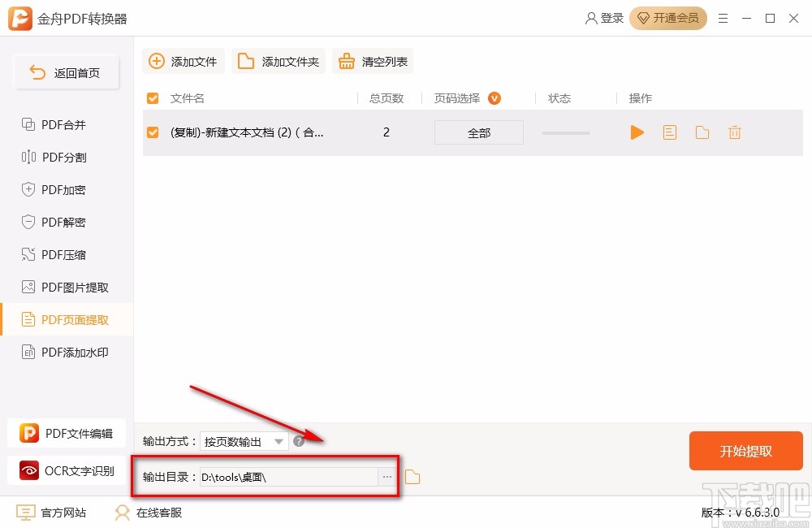Uncheck the file (复制)-新建文本文档 checkbox
812x528 pixels.
(153, 132)
